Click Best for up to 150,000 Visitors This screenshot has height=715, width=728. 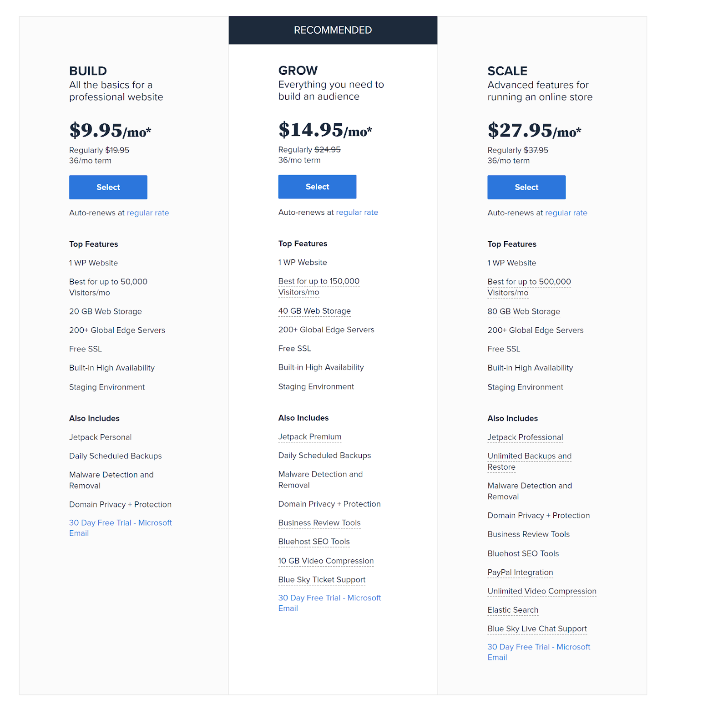pos(319,287)
